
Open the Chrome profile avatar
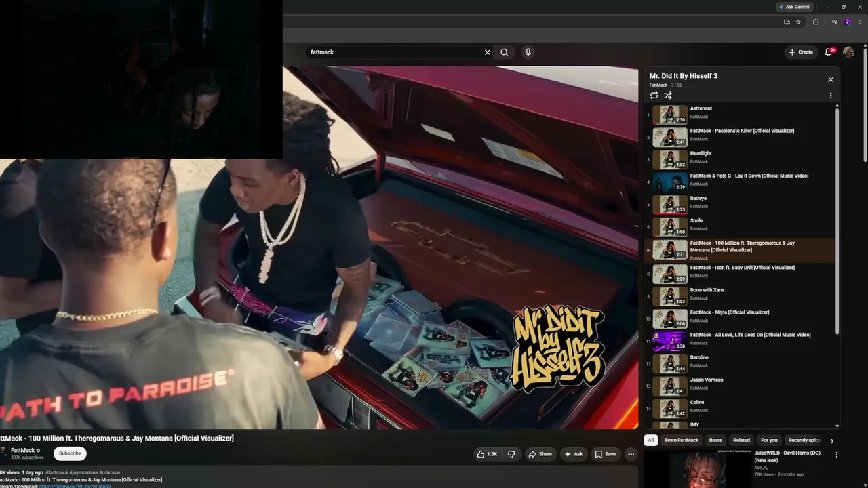pyautogui.click(x=848, y=22)
